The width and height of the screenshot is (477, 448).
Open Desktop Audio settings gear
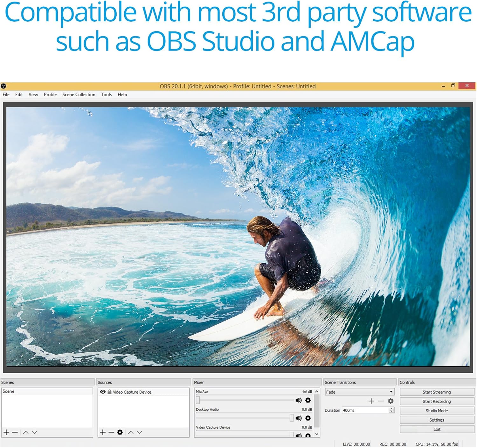click(308, 418)
